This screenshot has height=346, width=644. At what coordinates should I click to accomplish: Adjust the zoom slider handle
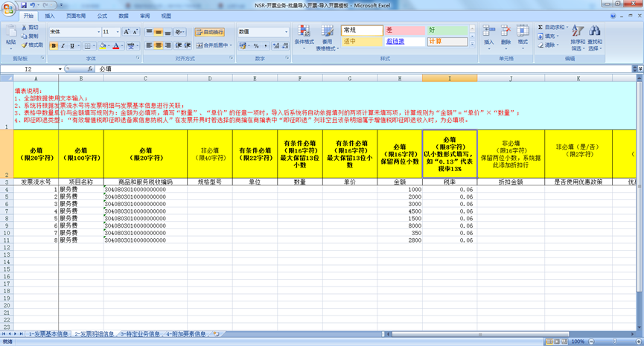(614, 342)
